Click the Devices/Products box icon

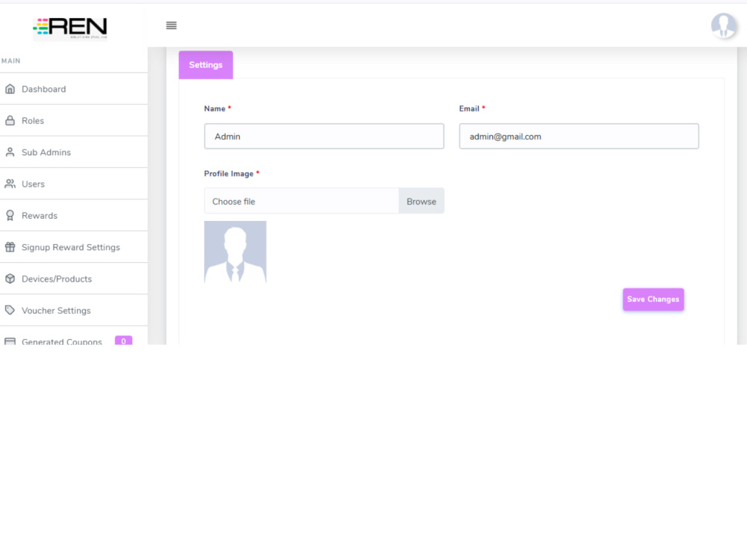(10, 279)
